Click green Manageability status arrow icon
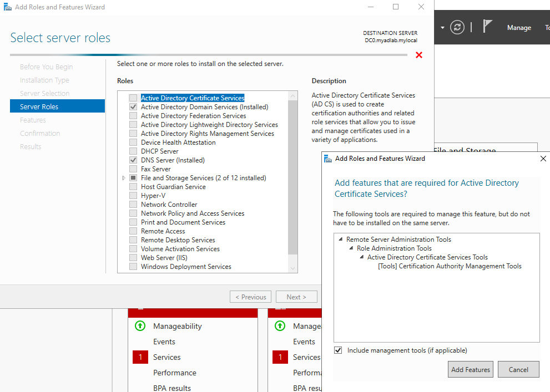This screenshot has width=550, height=392. (140, 326)
